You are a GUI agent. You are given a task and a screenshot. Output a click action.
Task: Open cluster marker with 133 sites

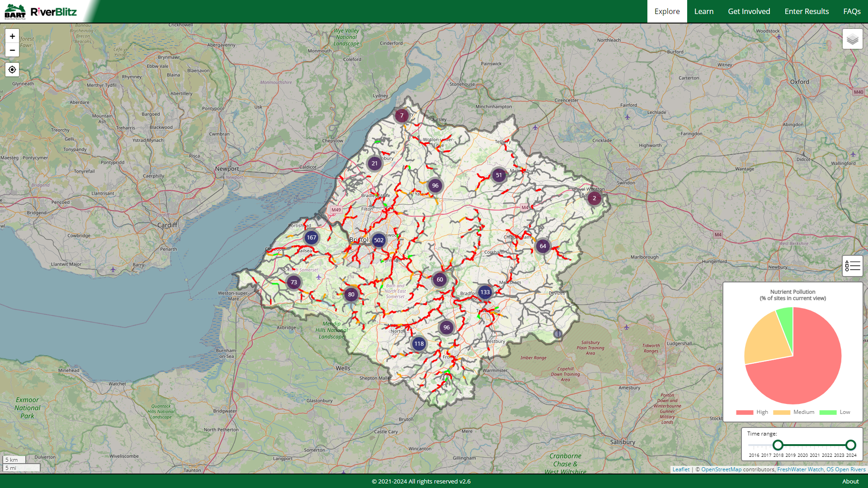(485, 292)
